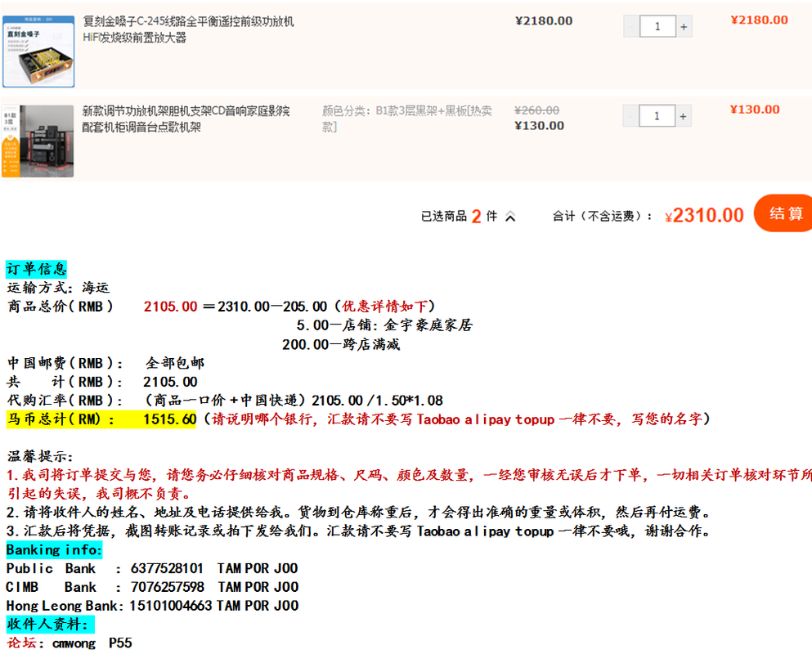This screenshot has width=812, height=654.
Task: Select the 5.00—店铺: 金宇豪庭家居 discount line
Action: point(384,325)
